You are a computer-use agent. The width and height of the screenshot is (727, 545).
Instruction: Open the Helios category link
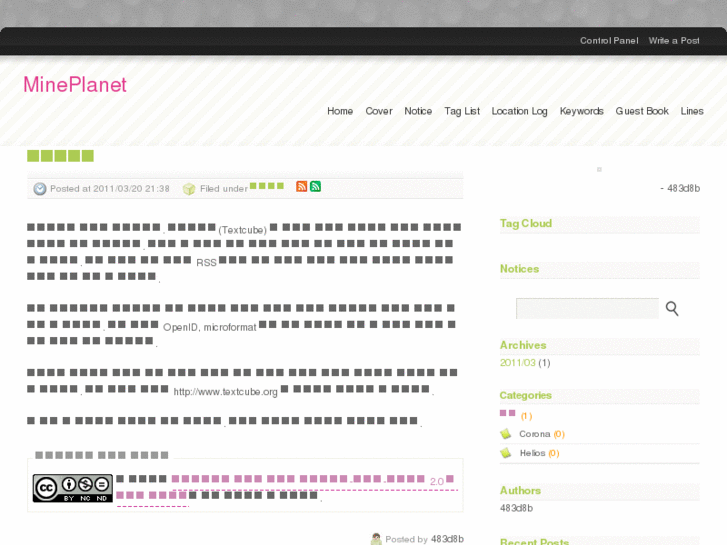pyautogui.click(x=532, y=453)
